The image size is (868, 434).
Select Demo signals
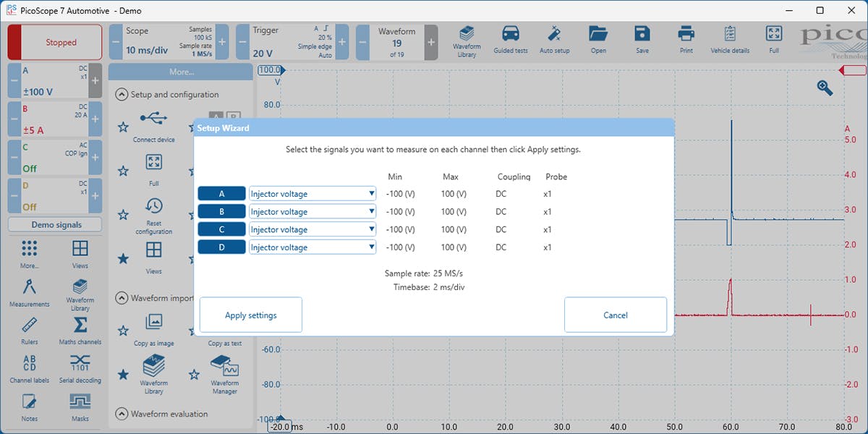click(x=54, y=224)
